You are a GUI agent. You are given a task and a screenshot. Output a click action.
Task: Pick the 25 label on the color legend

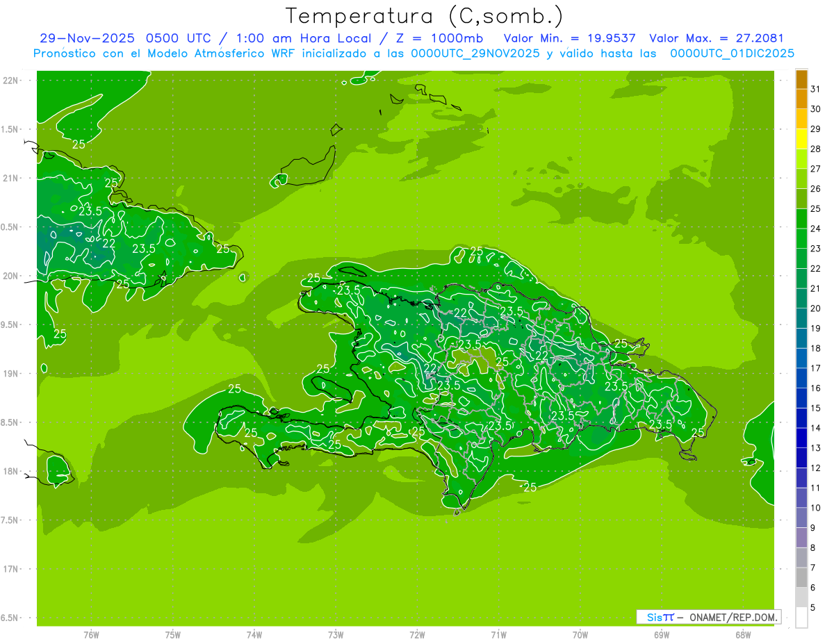point(815,208)
